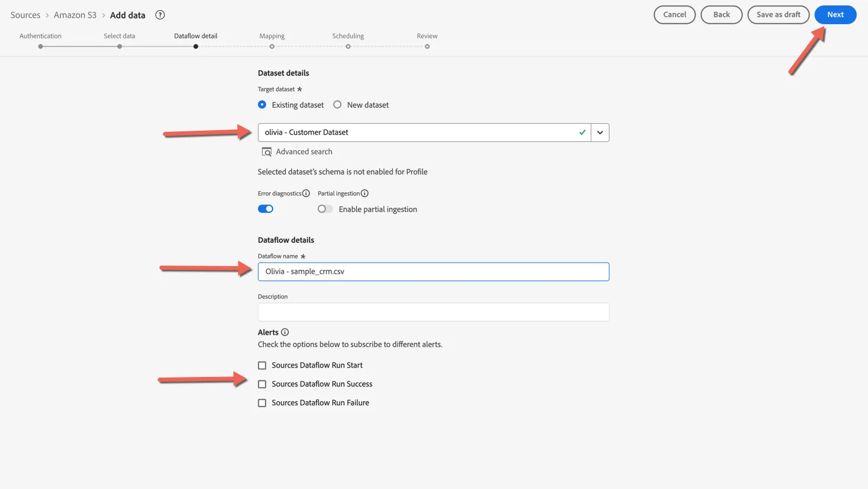Open the Scheduling step

pyautogui.click(x=348, y=39)
